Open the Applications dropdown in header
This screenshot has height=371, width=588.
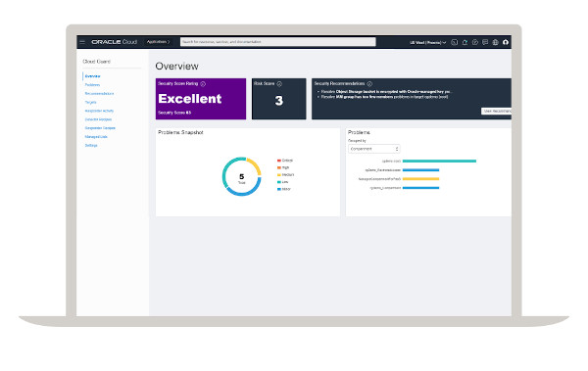(158, 42)
